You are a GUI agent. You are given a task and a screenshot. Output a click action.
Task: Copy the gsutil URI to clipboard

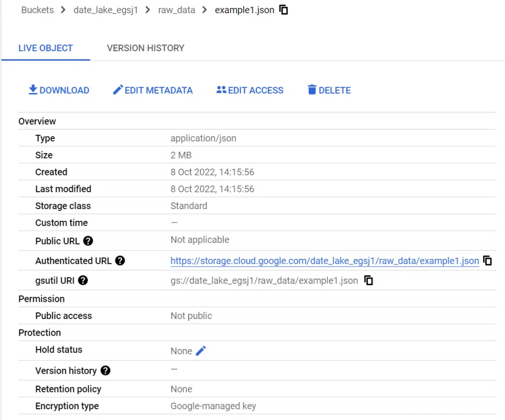(368, 280)
